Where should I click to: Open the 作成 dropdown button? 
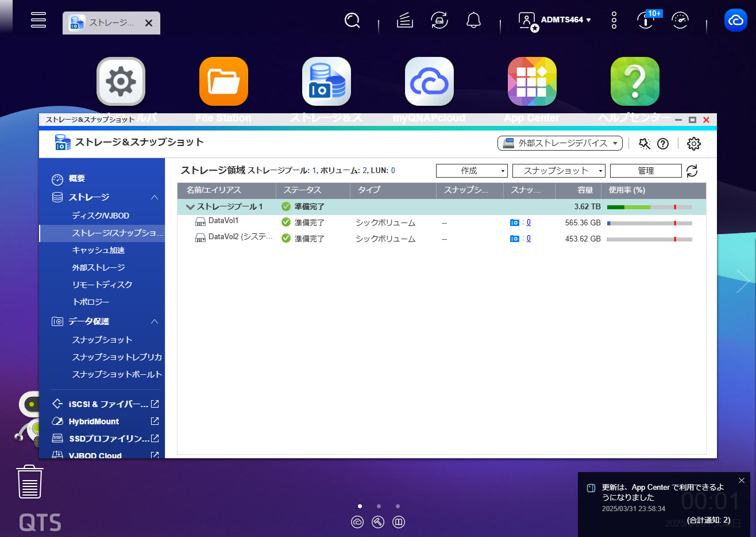click(472, 171)
